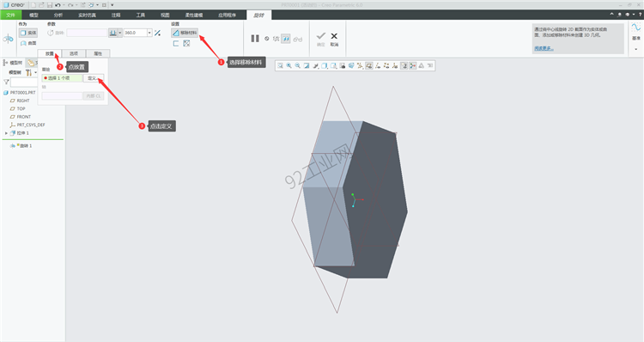
Task: Open the 放置 placement tab
Action: point(50,53)
